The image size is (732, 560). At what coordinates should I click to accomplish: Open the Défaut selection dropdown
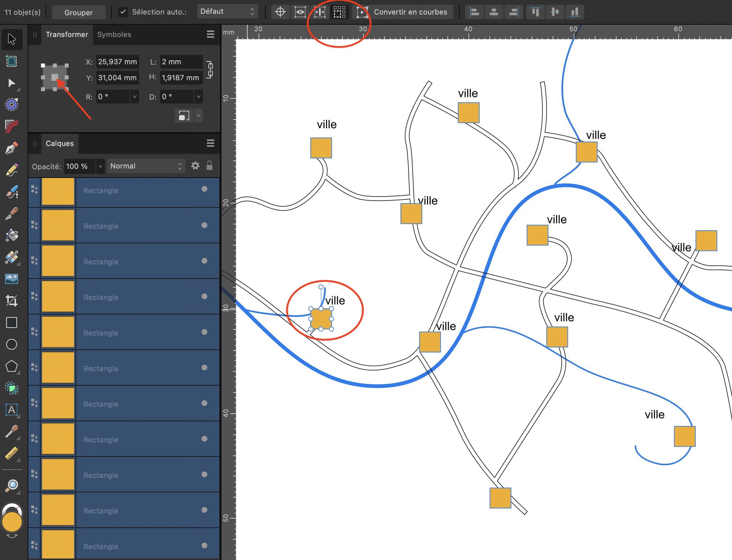(227, 12)
